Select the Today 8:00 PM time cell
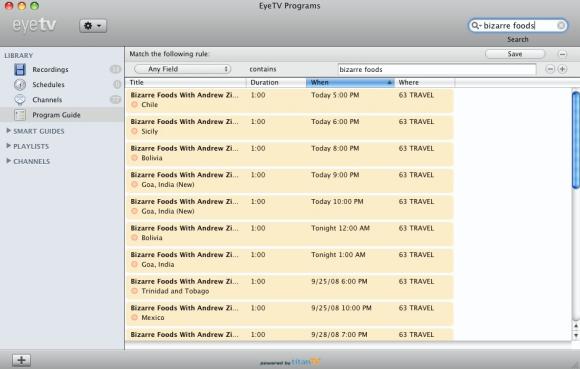 coord(335,148)
